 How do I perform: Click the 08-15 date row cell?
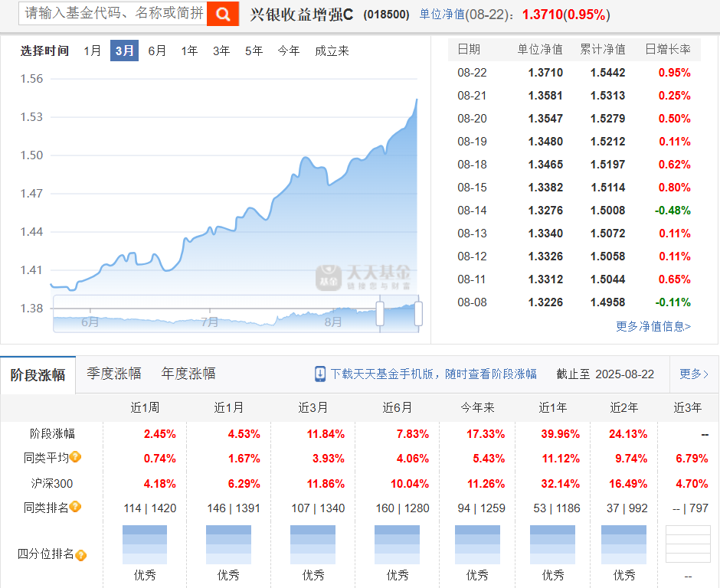[x=472, y=188]
